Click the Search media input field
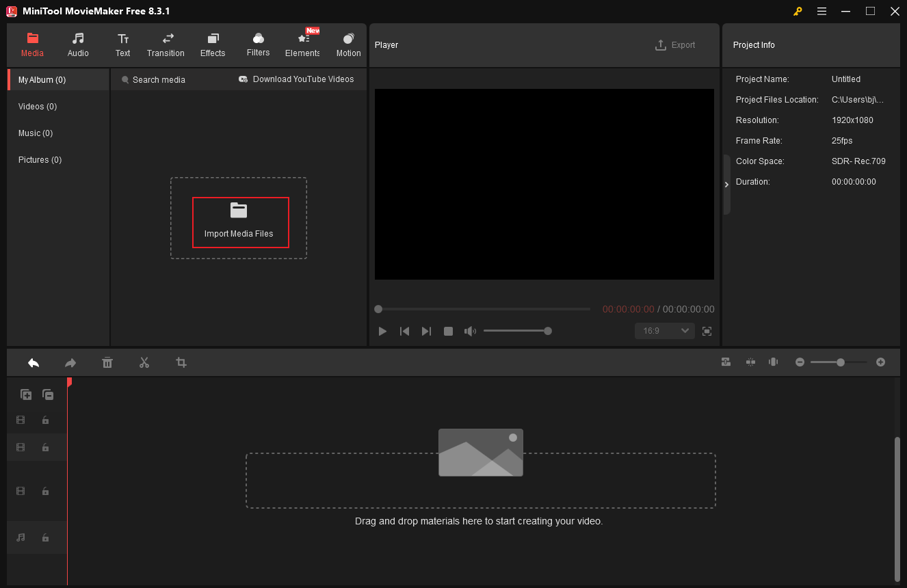 click(161, 79)
